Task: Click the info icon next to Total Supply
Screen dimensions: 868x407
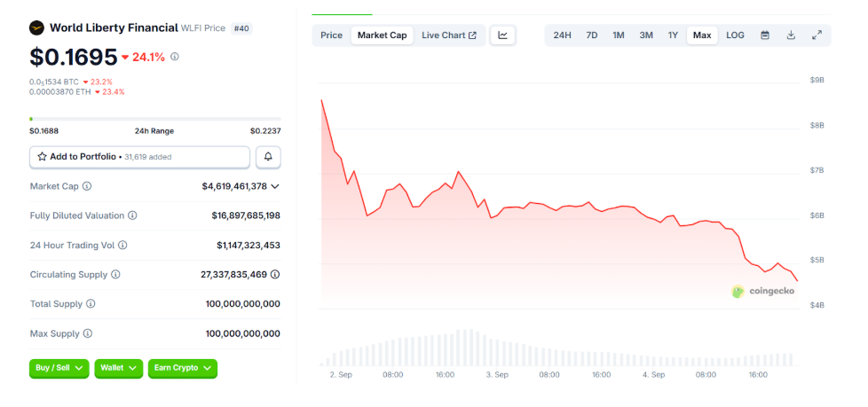Action: click(91, 304)
